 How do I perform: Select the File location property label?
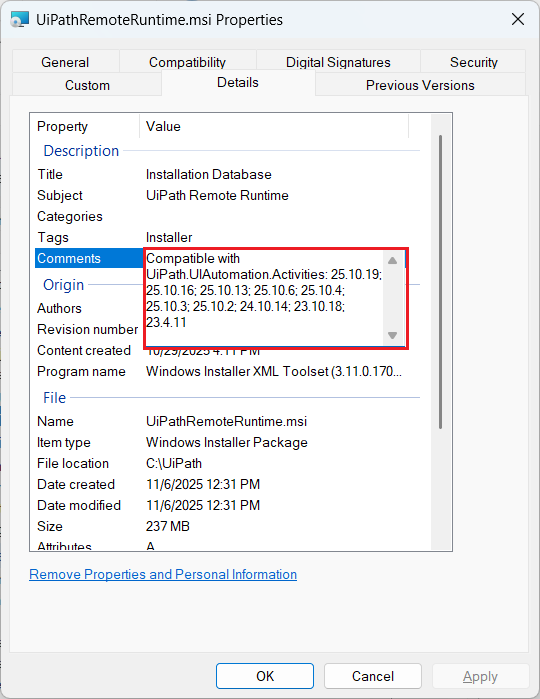pyautogui.click(x=73, y=463)
